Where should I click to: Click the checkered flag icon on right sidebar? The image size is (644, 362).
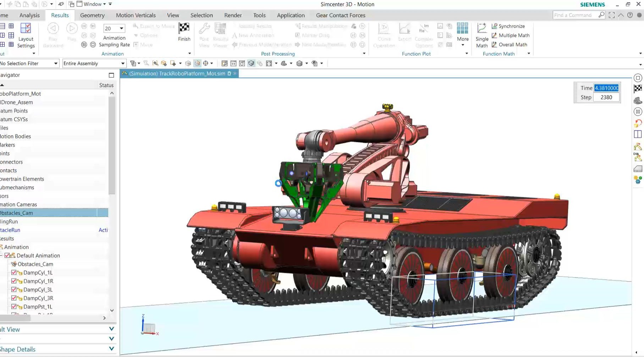(x=638, y=89)
